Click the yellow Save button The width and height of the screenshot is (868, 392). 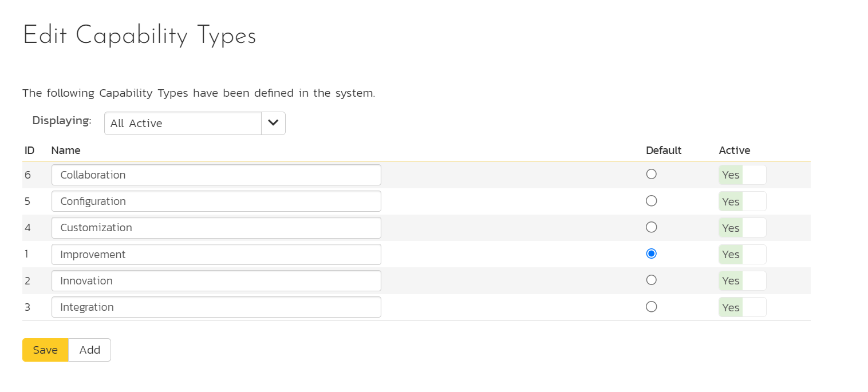[45, 350]
